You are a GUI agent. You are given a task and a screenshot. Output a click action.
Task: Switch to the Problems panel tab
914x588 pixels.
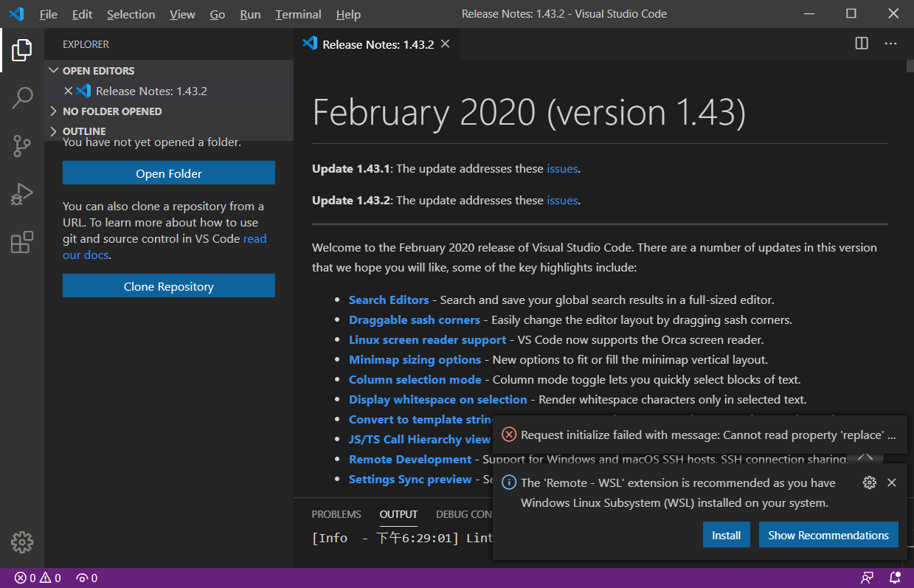pos(336,514)
